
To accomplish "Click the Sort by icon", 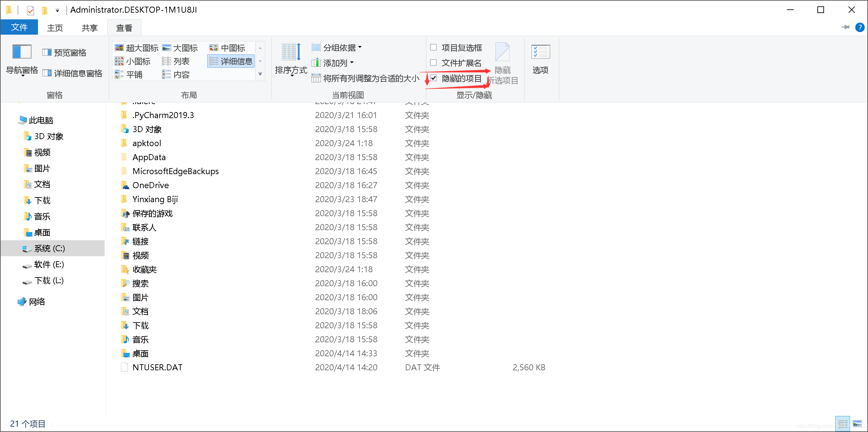I will [291, 52].
